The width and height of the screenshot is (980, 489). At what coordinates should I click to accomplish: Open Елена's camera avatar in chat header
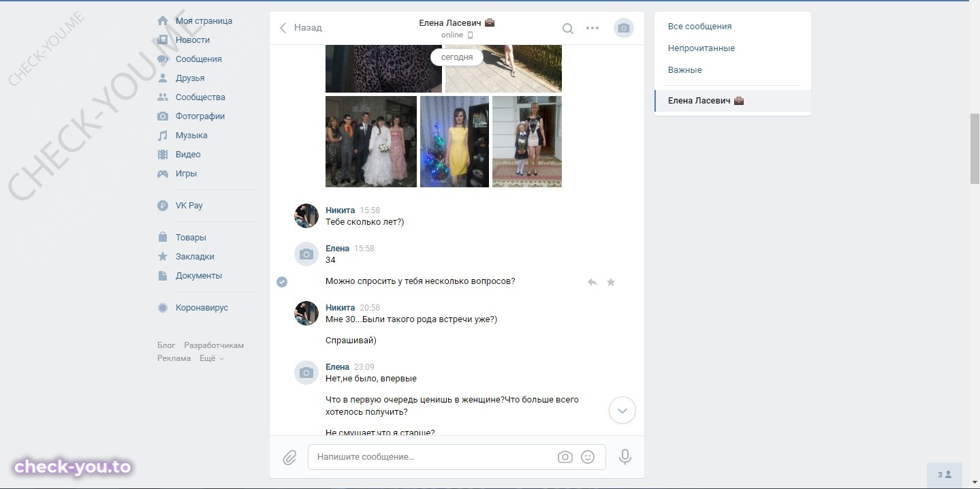click(x=623, y=28)
